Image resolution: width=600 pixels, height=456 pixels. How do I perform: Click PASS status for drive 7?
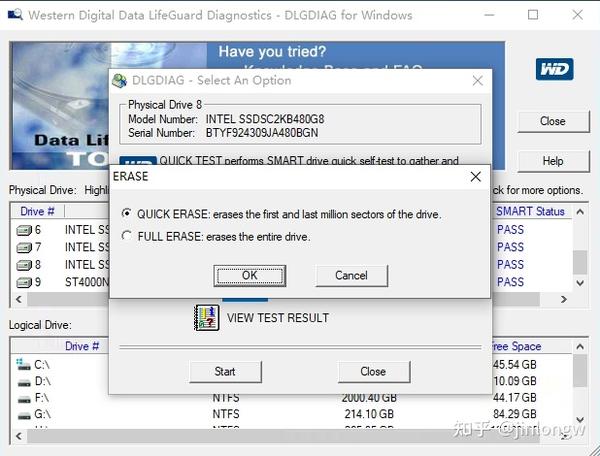click(510, 247)
